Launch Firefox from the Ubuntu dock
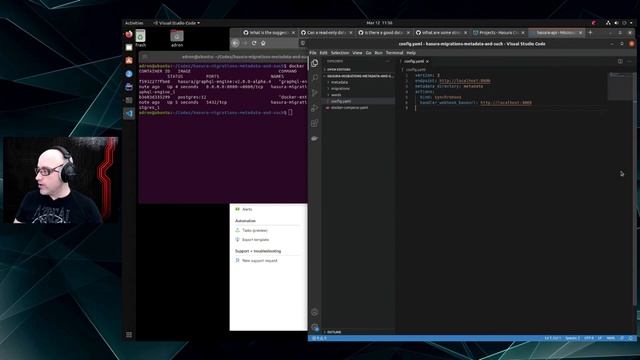Image resolution: width=640 pixels, height=360 pixels. pos(129,34)
